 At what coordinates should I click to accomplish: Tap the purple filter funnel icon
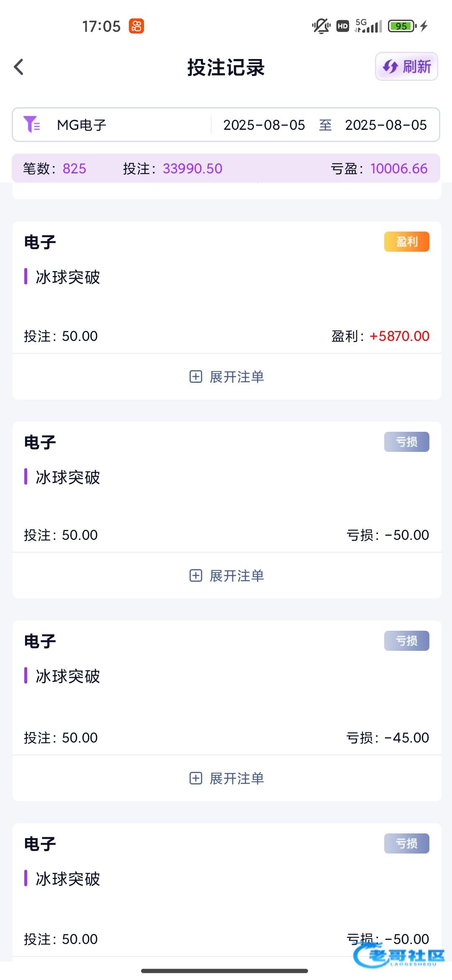tap(31, 124)
